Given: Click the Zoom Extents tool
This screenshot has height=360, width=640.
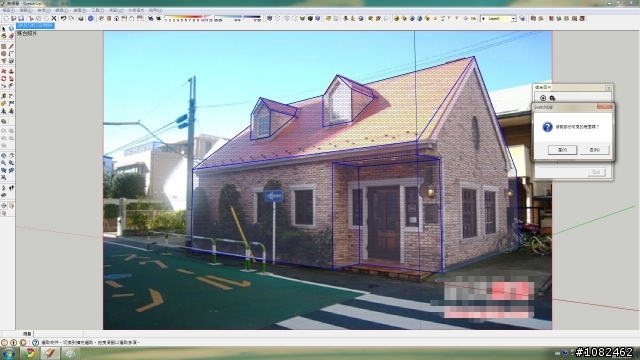Looking at the screenshot, I should (4, 177).
